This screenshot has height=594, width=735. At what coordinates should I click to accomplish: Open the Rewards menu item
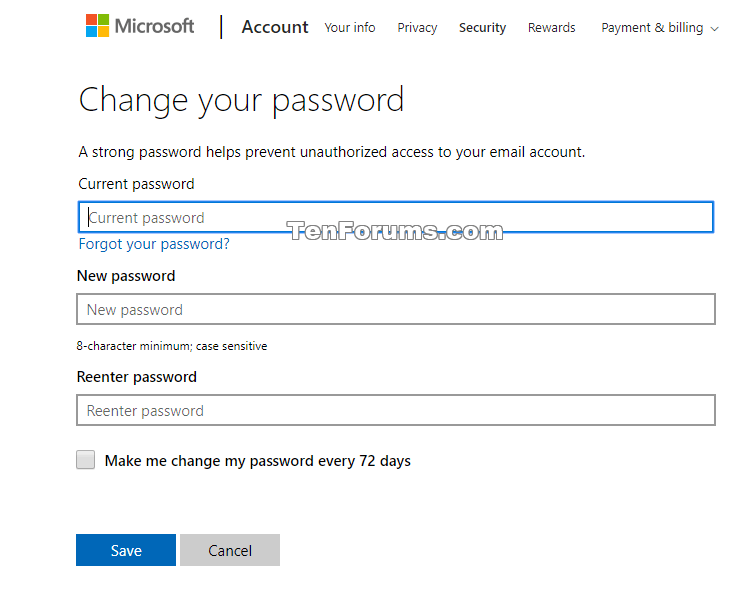tap(551, 28)
